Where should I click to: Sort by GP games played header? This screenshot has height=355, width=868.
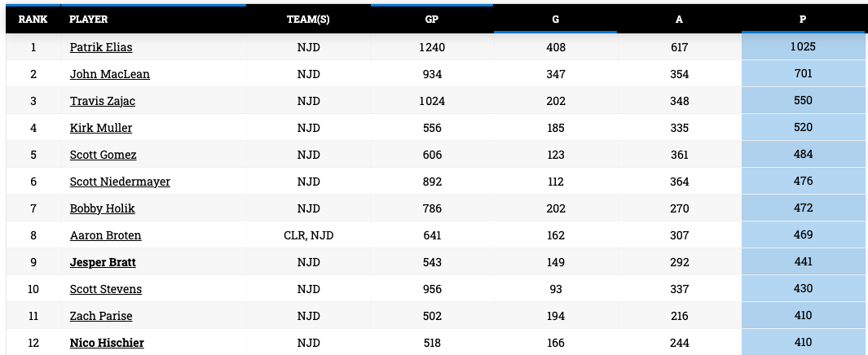click(x=431, y=20)
